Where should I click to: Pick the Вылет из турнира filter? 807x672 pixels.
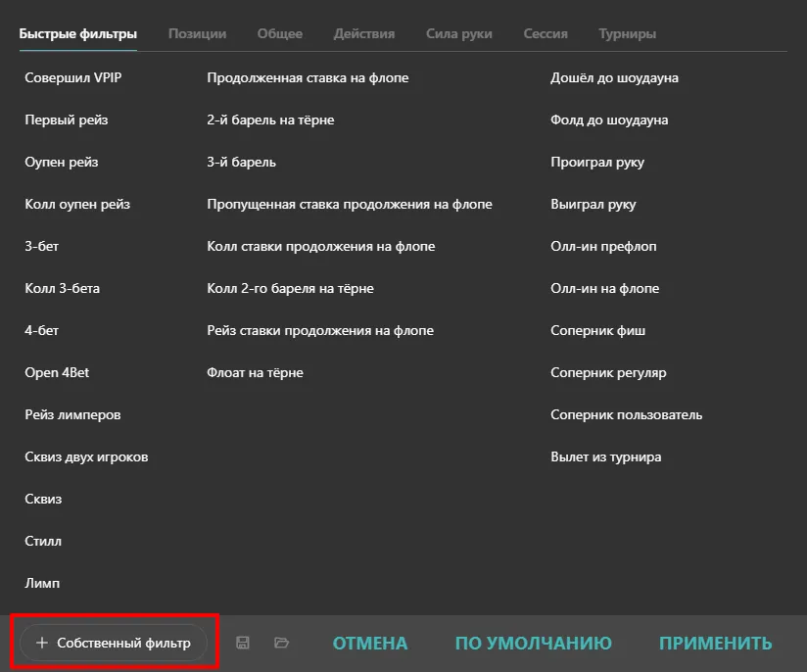(x=605, y=457)
